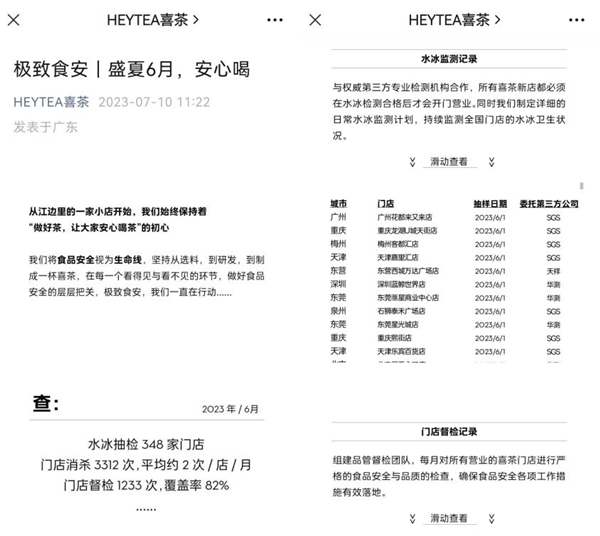Click the bold text 食品安全 in the paragraph

point(76,260)
